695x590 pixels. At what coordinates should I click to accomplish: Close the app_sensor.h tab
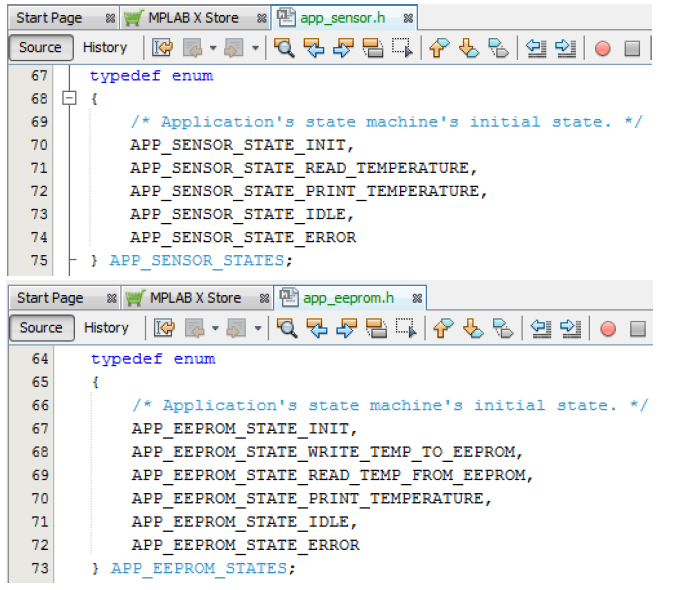[x=408, y=19]
